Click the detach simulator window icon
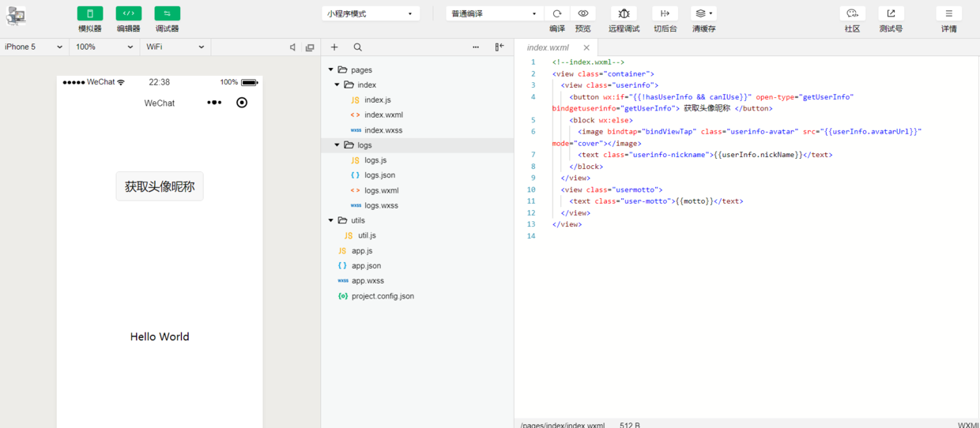This screenshot has height=428, width=980. click(x=310, y=47)
